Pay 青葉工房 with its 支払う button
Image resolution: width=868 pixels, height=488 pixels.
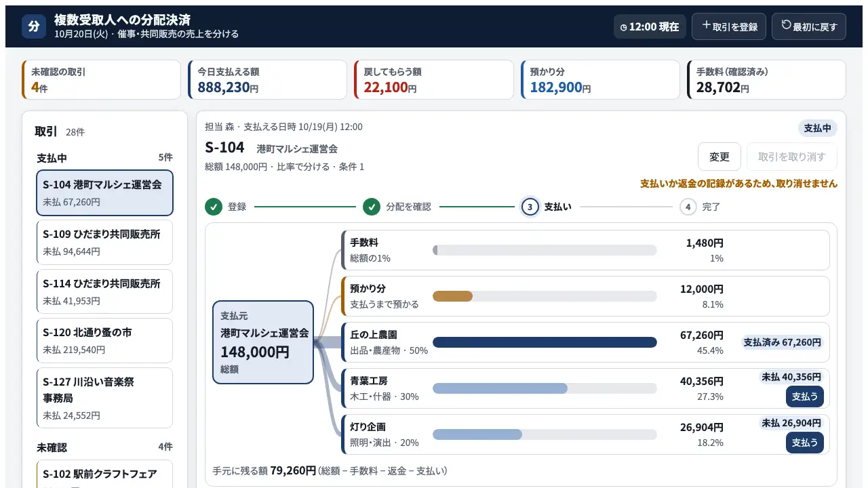[x=805, y=396]
